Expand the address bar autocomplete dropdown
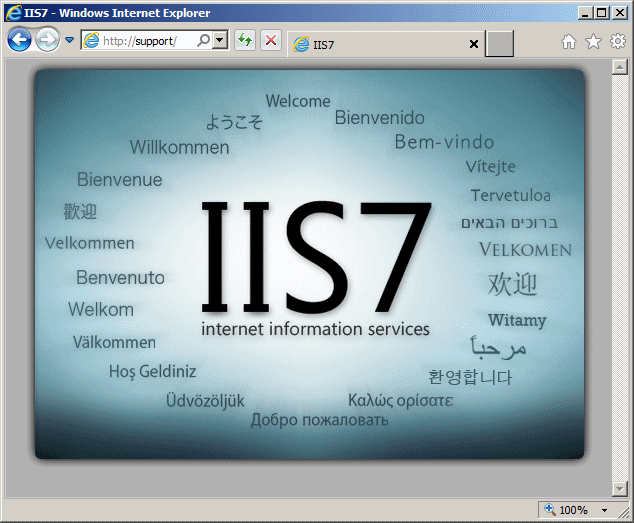This screenshot has width=634, height=523. 220,40
